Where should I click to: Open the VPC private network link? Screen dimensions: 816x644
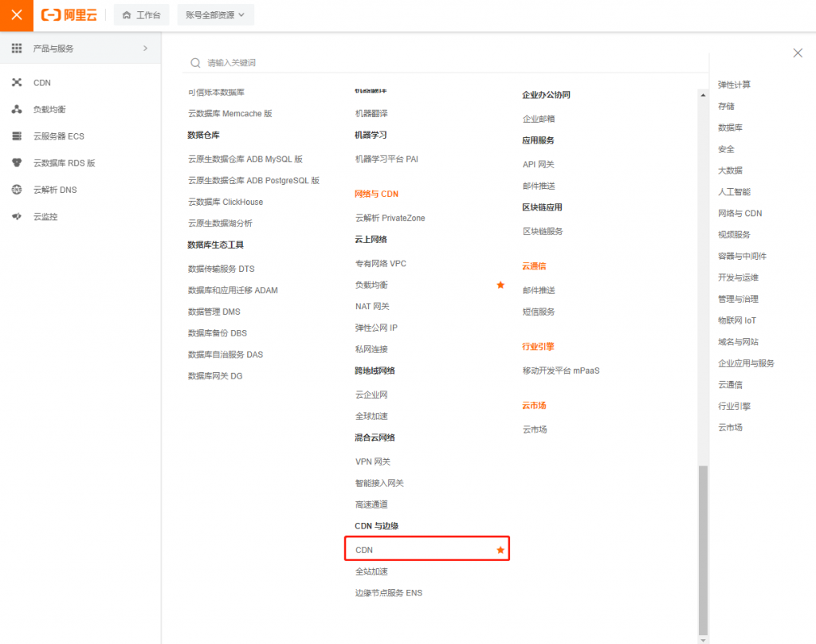tap(381, 264)
